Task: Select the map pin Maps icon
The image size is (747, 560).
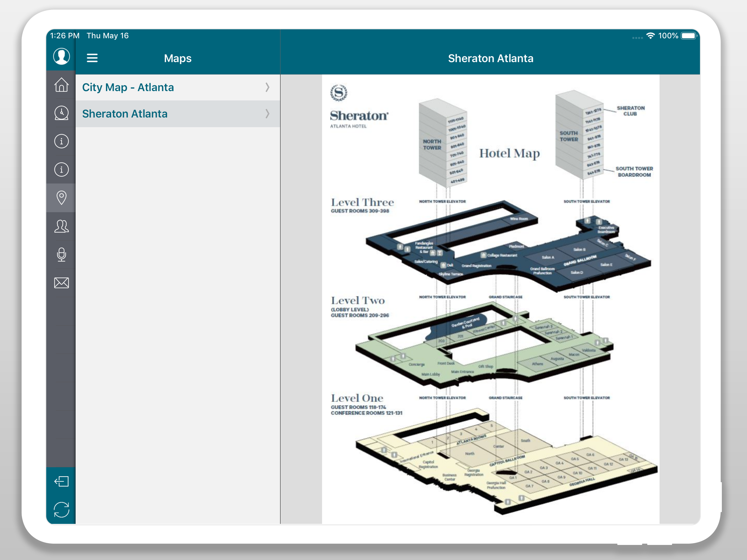Action: click(x=62, y=198)
